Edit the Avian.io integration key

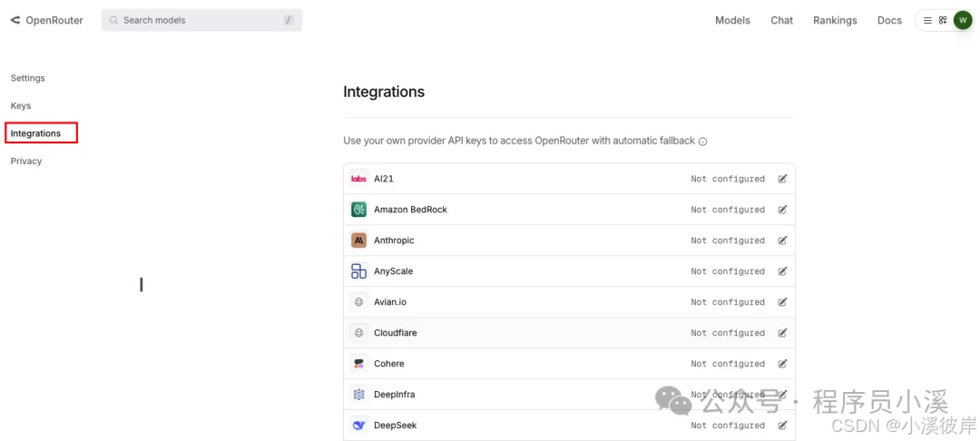coord(782,301)
